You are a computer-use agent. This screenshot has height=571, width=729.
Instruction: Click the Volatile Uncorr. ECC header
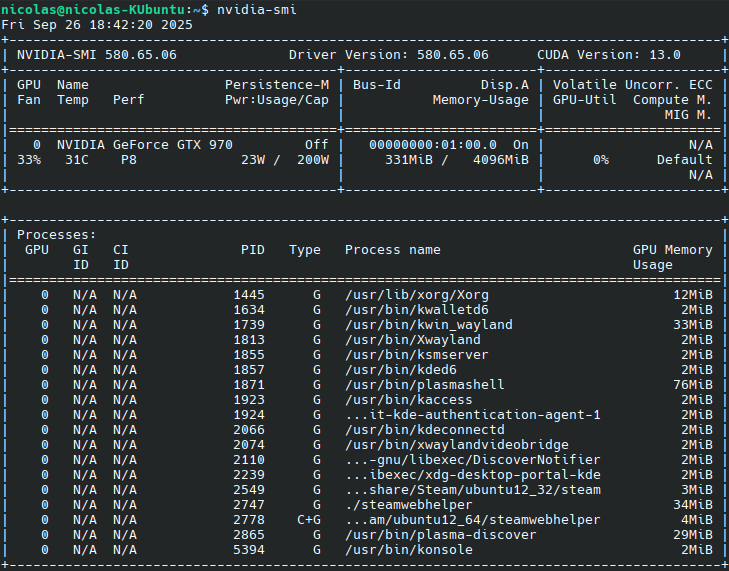[632, 85]
